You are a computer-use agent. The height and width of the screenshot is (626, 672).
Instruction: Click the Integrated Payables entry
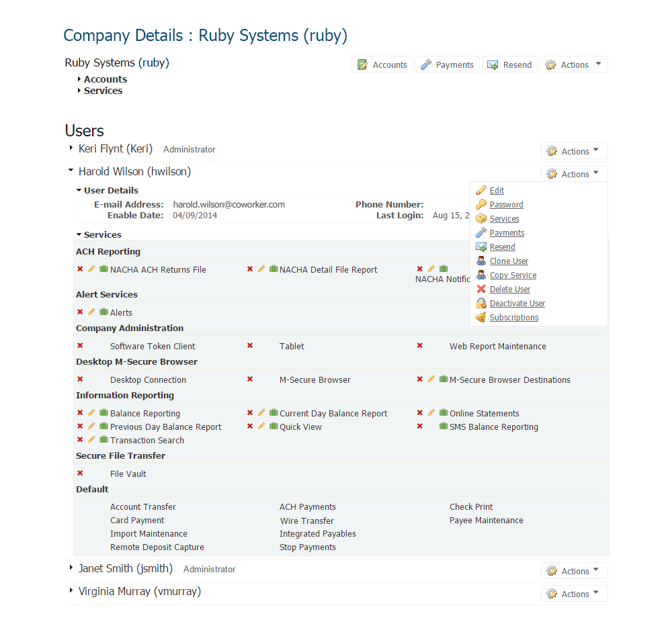(318, 534)
